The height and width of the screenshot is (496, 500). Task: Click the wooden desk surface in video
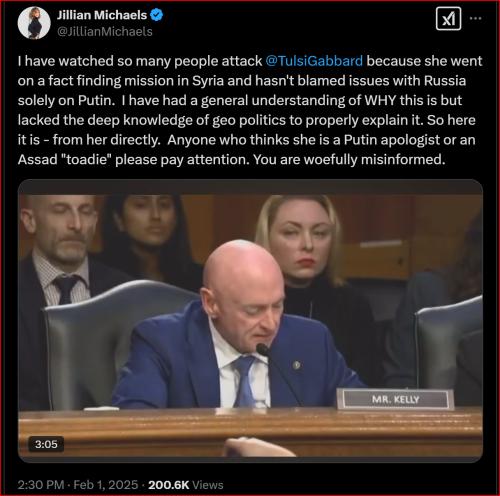coord(250,431)
